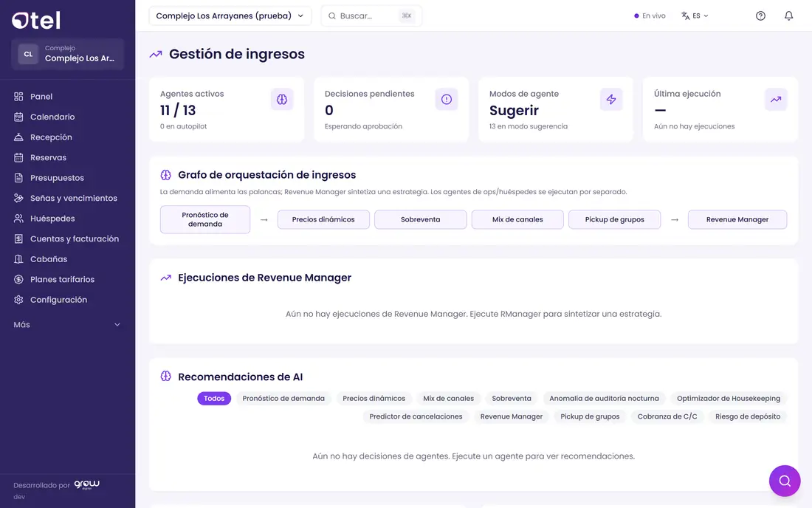Click the Presupuestos document icon

point(18,178)
